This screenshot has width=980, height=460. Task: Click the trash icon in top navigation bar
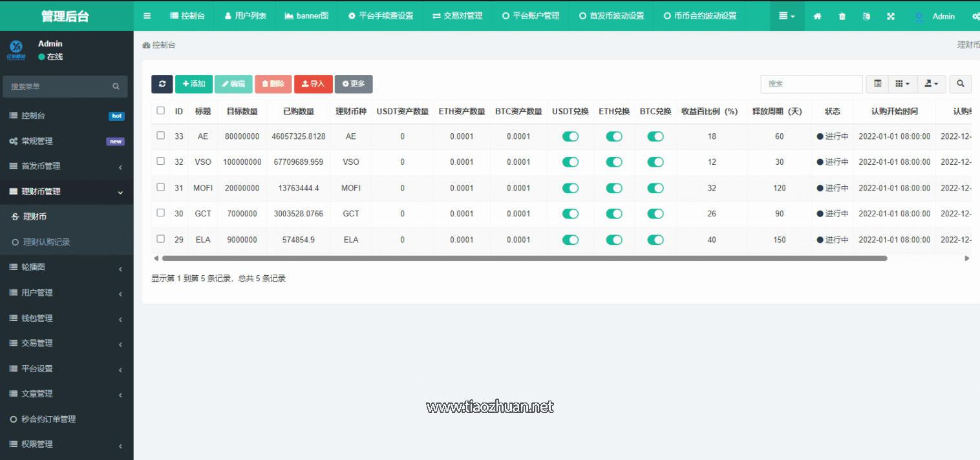(x=842, y=16)
